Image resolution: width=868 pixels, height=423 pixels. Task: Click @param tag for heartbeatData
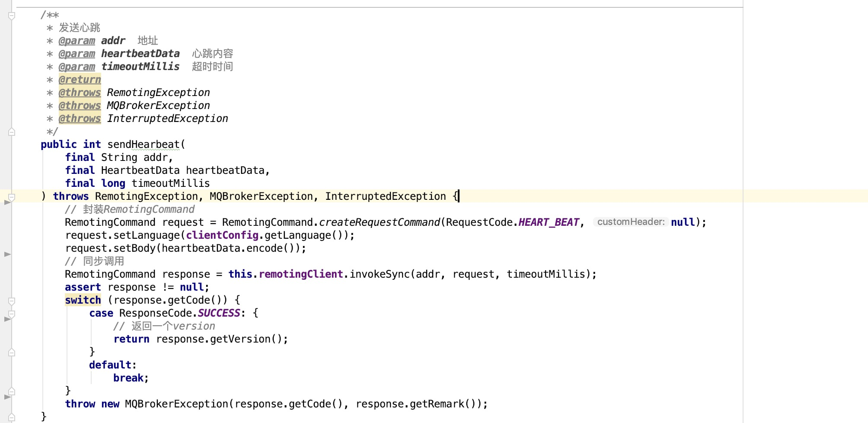77,54
